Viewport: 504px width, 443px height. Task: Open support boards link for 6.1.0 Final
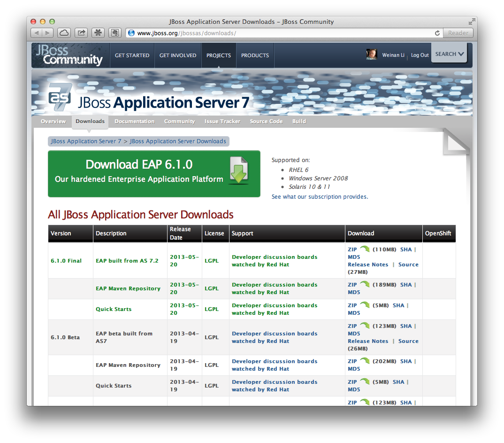click(275, 261)
